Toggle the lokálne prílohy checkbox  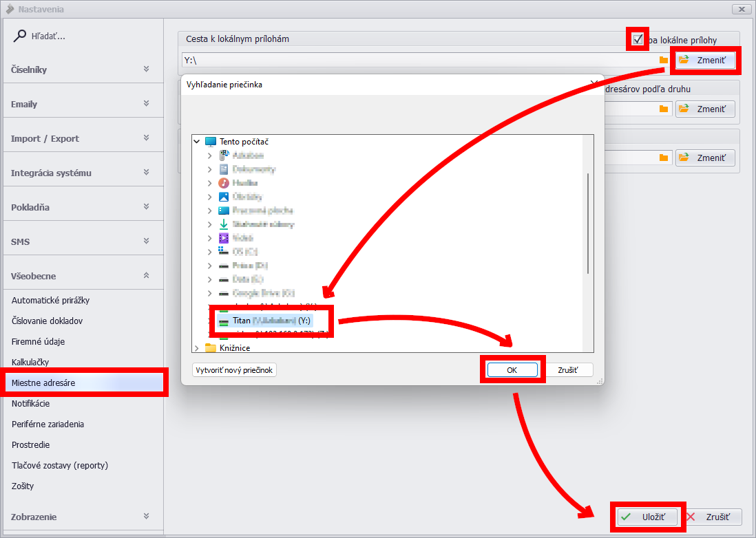coord(638,39)
